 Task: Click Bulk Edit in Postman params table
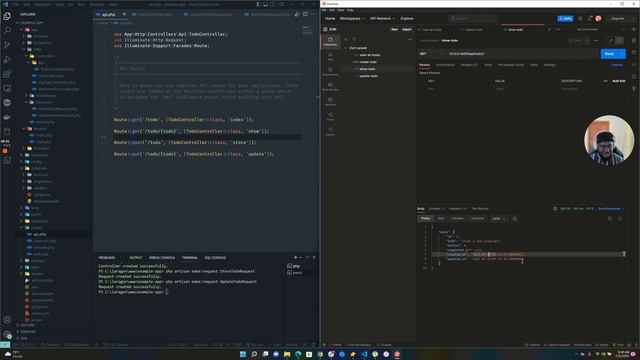[x=619, y=81]
